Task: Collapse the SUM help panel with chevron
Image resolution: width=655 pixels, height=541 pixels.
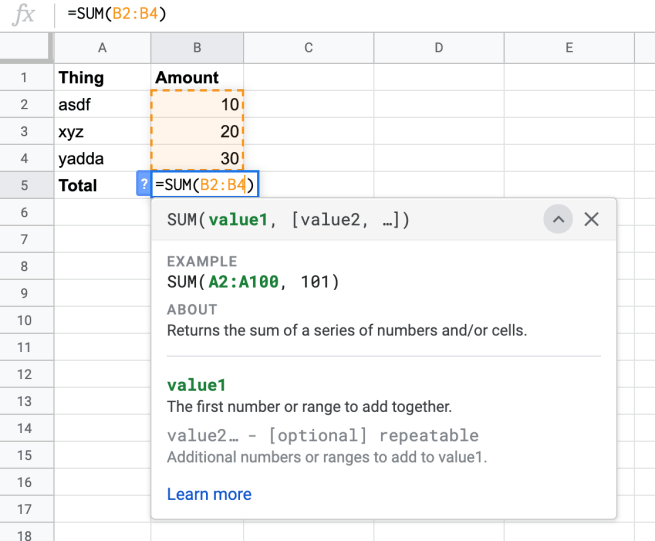Action: (x=558, y=219)
